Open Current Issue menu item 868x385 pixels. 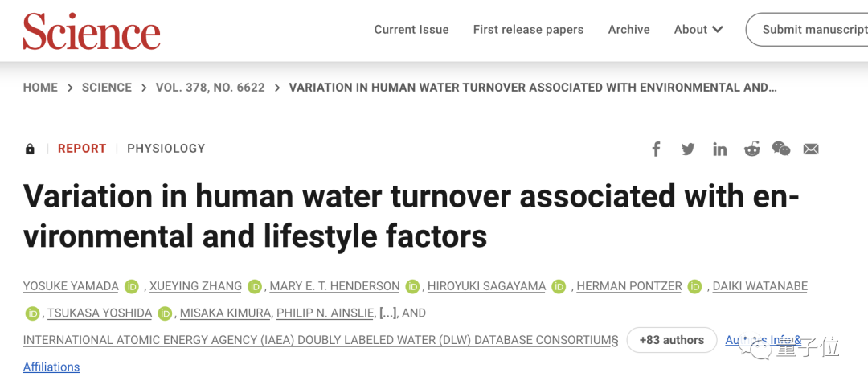[x=411, y=30]
